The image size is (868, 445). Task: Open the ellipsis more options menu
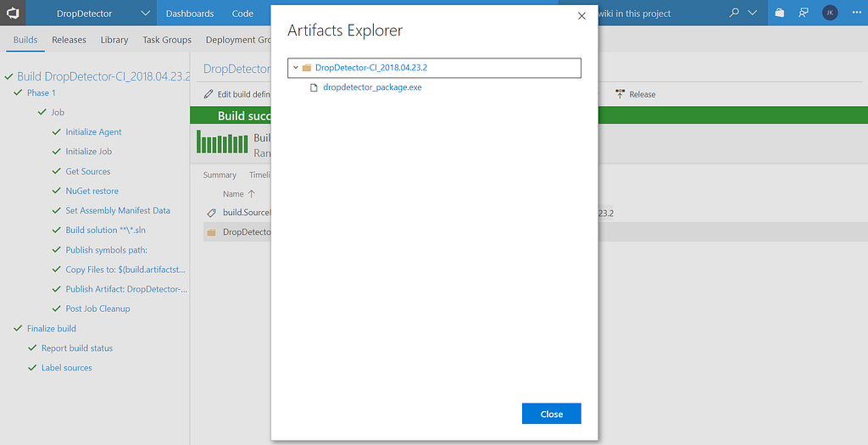tap(856, 13)
